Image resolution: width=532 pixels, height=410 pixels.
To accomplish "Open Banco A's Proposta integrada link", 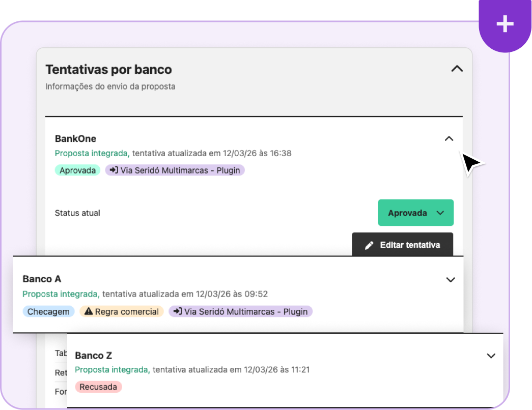I will (x=59, y=294).
